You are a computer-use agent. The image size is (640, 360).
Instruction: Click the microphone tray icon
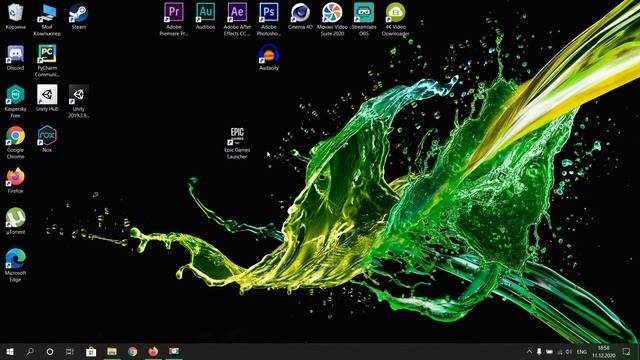click(539, 352)
